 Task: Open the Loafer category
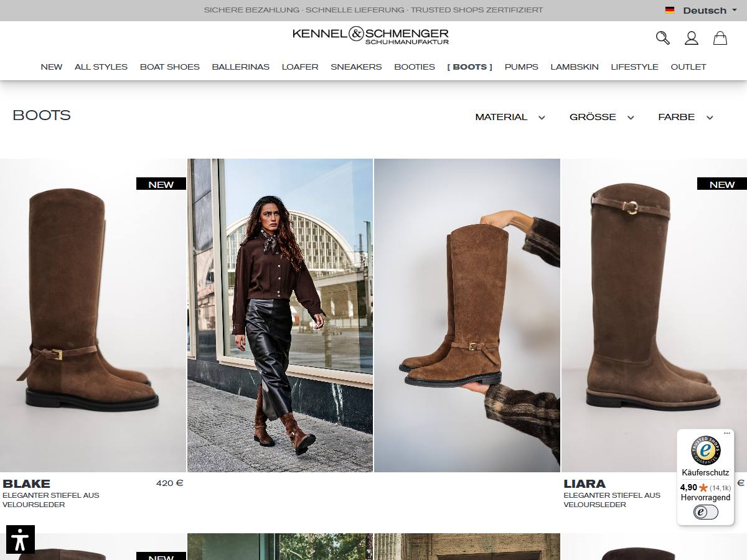tap(300, 67)
